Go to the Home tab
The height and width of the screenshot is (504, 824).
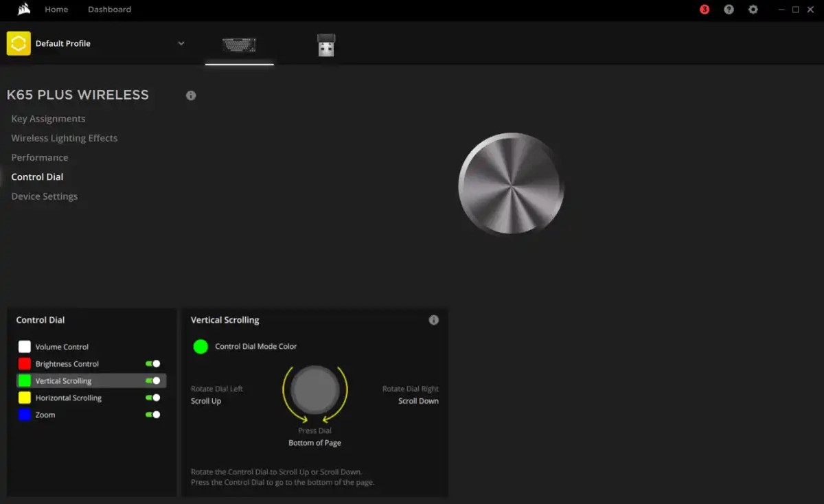click(56, 10)
